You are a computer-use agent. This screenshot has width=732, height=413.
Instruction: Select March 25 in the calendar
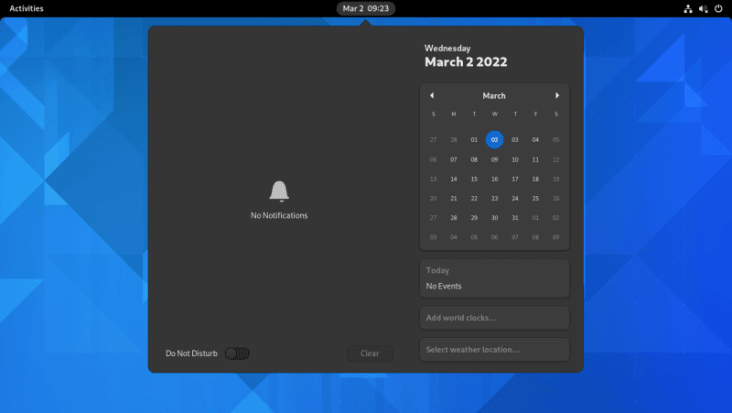535,198
